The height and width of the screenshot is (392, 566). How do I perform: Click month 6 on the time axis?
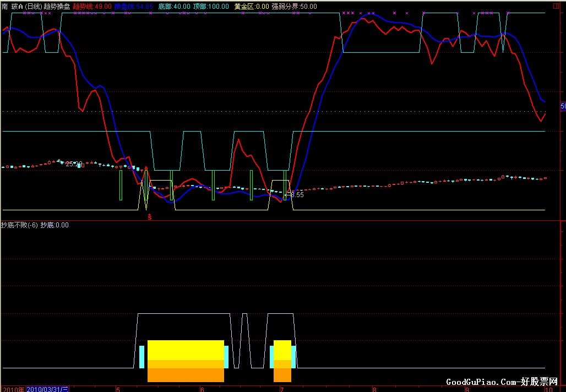[x=202, y=389]
